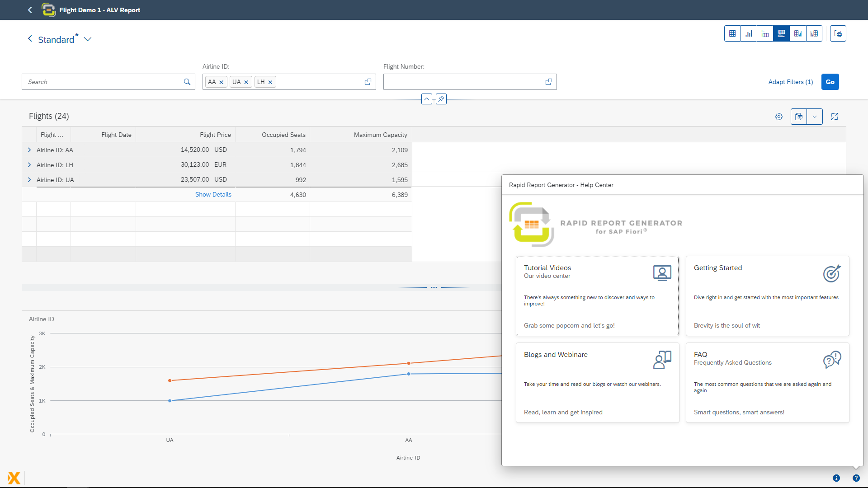Viewport: 868px width, 488px height.
Task: Click into the Search input field
Action: click(x=103, y=82)
